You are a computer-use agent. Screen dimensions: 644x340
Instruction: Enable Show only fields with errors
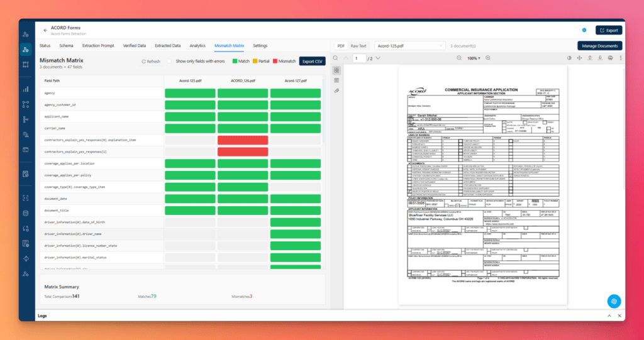click(169, 61)
